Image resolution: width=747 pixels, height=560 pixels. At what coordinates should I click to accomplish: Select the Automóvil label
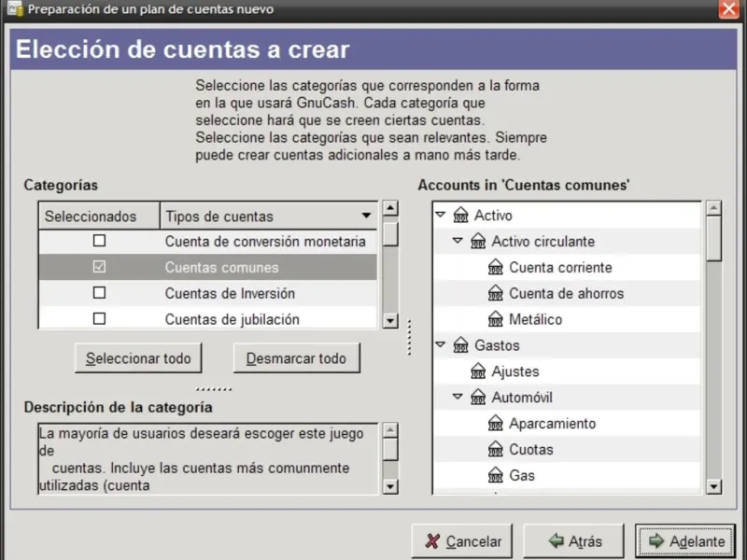[x=522, y=398]
